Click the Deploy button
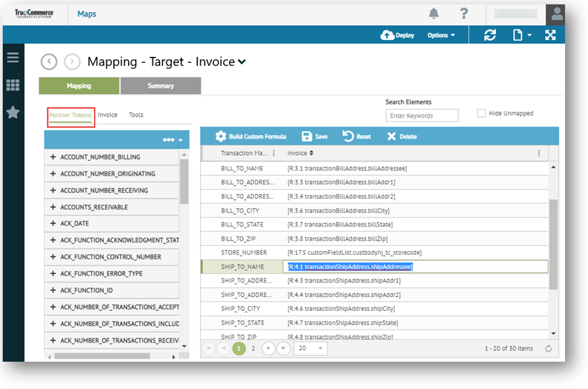The height and width of the screenshot is (389, 588). tap(397, 35)
